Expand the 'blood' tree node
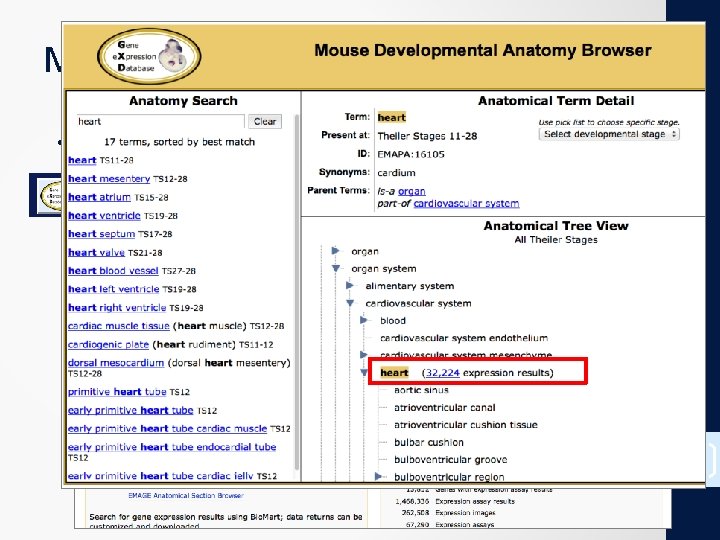The height and width of the screenshot is (540, 720). (364, 320)
